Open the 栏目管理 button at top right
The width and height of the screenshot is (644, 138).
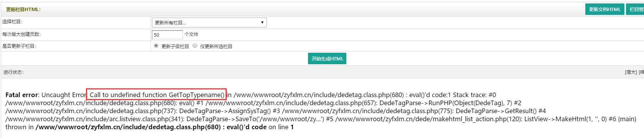coord(635,9)
